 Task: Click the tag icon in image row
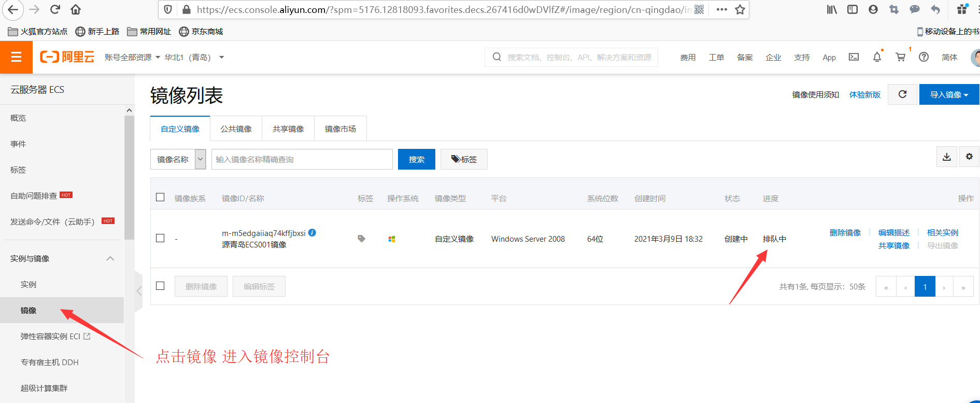click(x=361, y=239)
